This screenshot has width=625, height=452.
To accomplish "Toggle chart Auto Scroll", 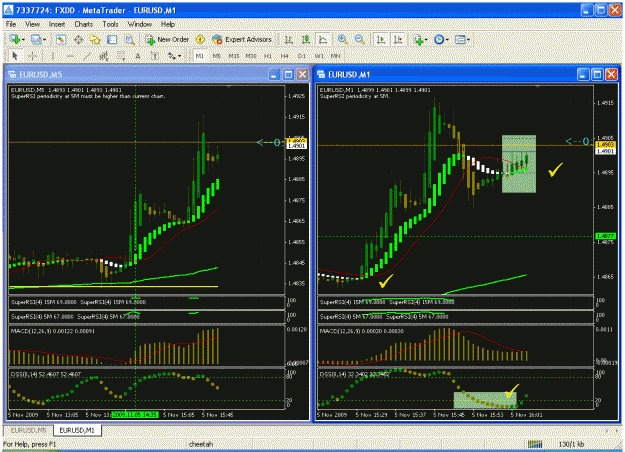I will tap(381, 39).
